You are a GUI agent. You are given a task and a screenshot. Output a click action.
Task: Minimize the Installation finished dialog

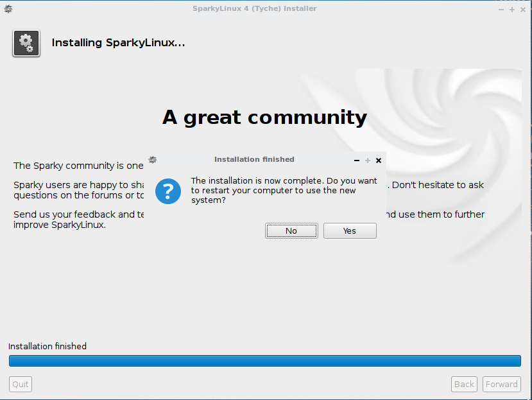tap(357, 161)
